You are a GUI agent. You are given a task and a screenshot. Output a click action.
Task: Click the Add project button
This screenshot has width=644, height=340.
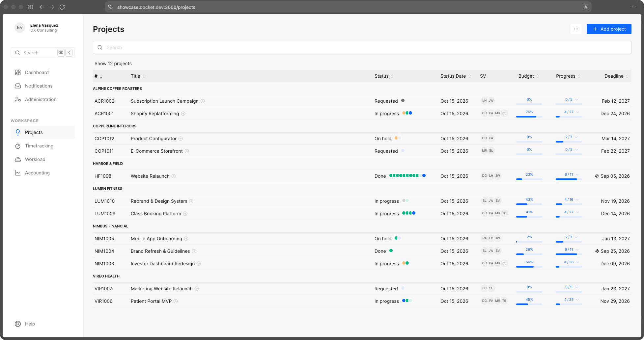click(x=609, y=29)
